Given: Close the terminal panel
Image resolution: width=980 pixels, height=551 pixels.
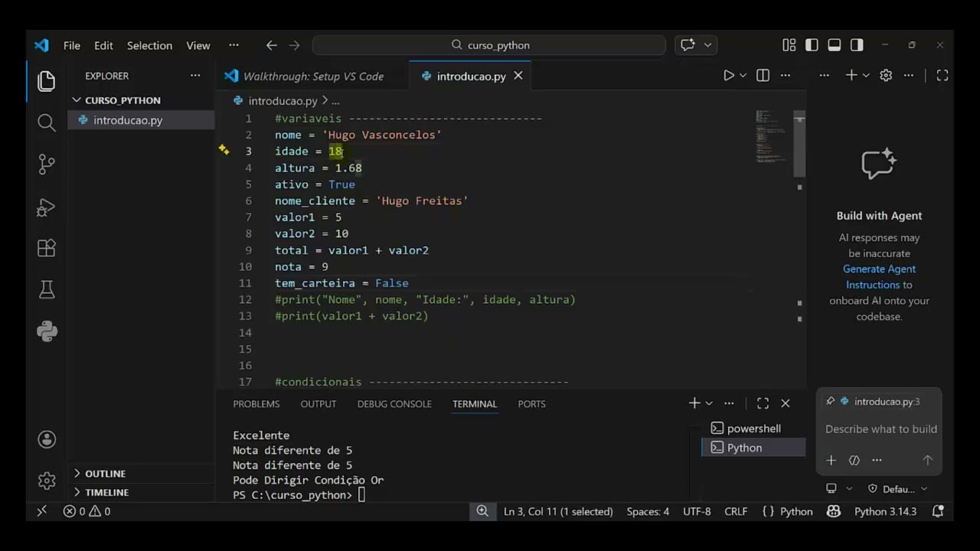Looking at the screenshot, I should click(785, 403).
